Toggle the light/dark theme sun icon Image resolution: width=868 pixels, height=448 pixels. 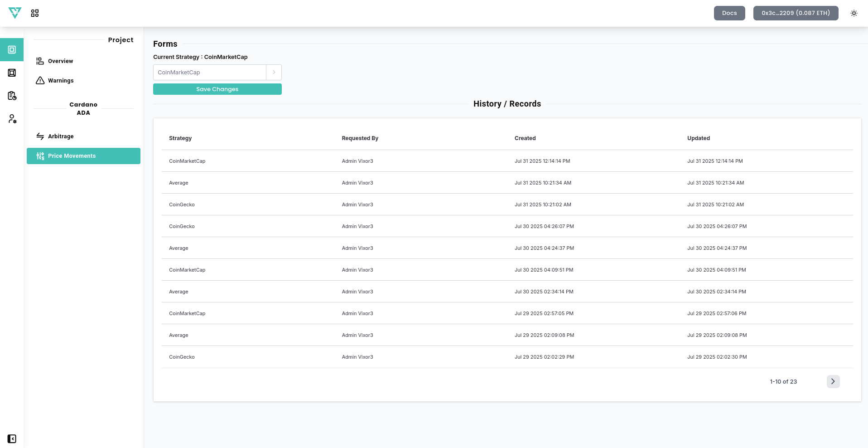pos(854,13)
